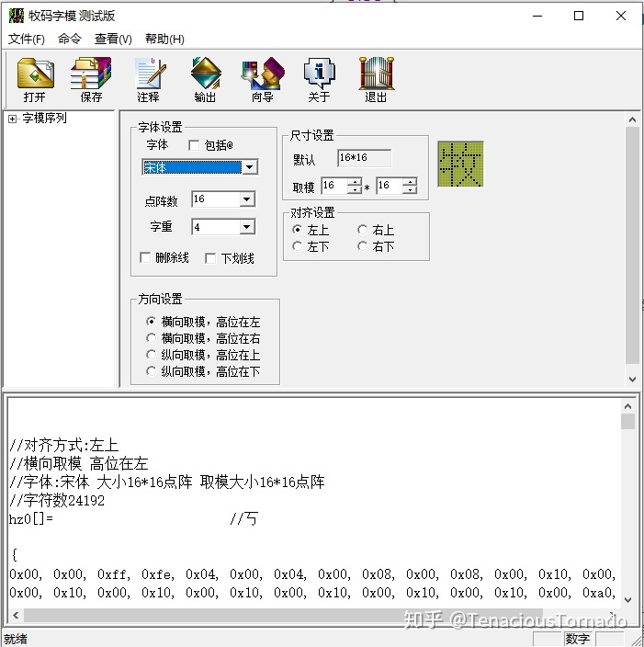This screenshot has height=647, width=644.
Task: Click the 打开 (Open) toolbar icon
Action: click(35, 80)
